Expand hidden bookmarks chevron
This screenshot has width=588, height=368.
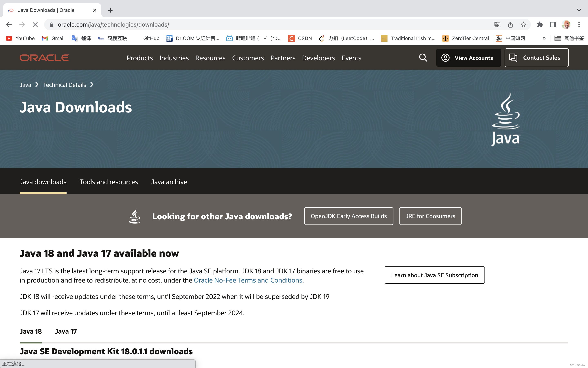point(544,38)
